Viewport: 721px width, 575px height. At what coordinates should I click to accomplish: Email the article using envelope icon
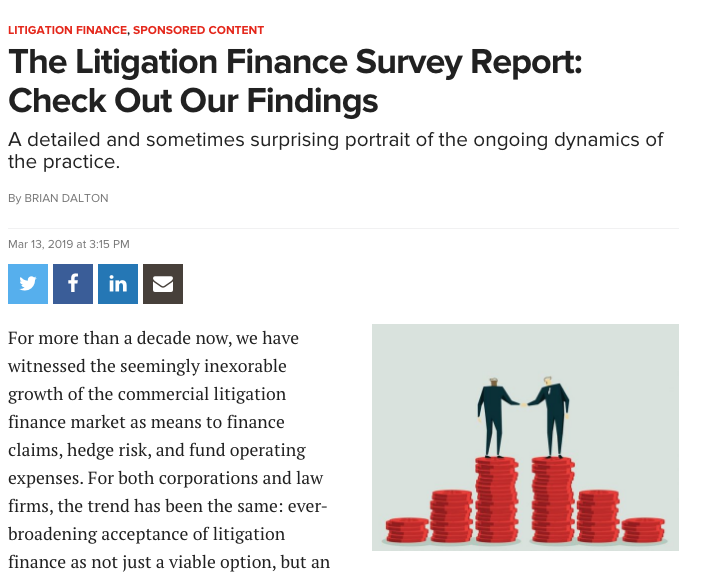(163, 284)
